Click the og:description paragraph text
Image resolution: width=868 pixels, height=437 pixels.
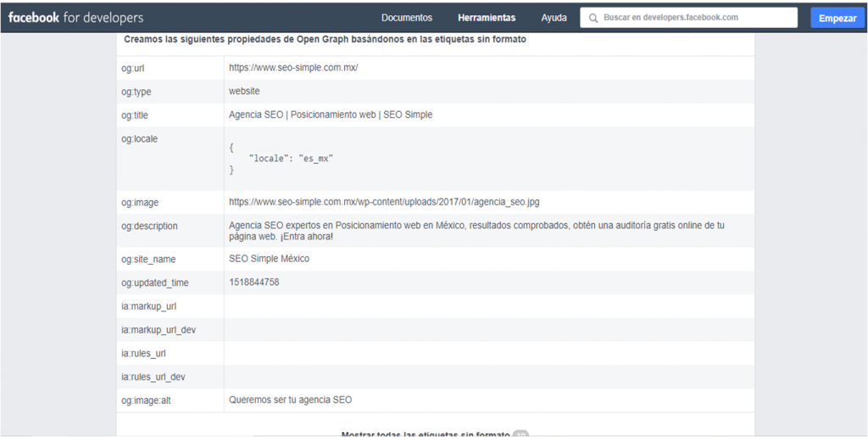point(476,231)
